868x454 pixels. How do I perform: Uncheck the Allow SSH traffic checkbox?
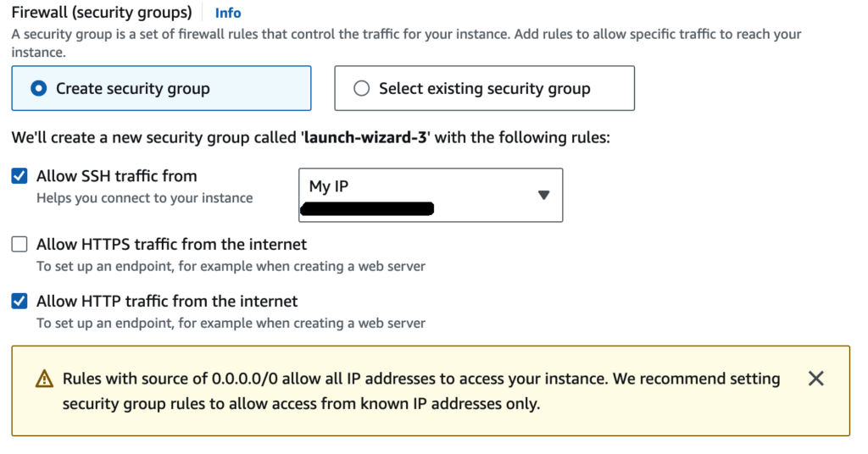tap(19, 176)
